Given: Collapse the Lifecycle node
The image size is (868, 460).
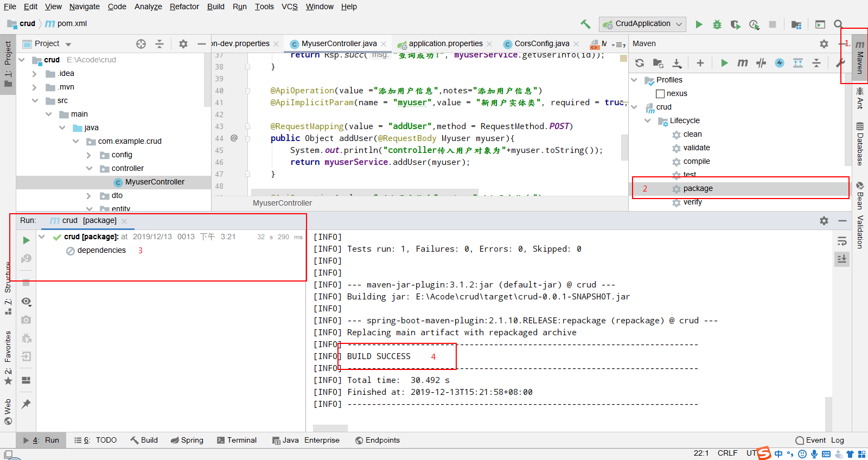Looking at the screenshot, I should (648, 120).
